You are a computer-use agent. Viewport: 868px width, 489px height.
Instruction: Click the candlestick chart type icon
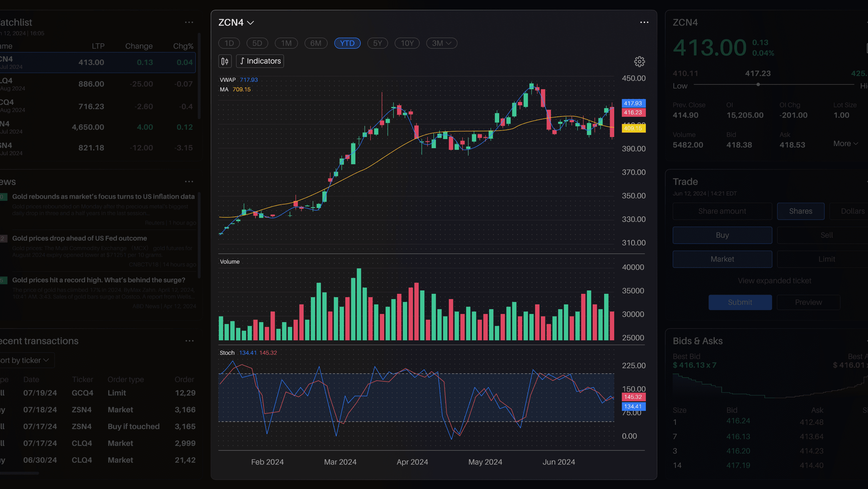225,61
